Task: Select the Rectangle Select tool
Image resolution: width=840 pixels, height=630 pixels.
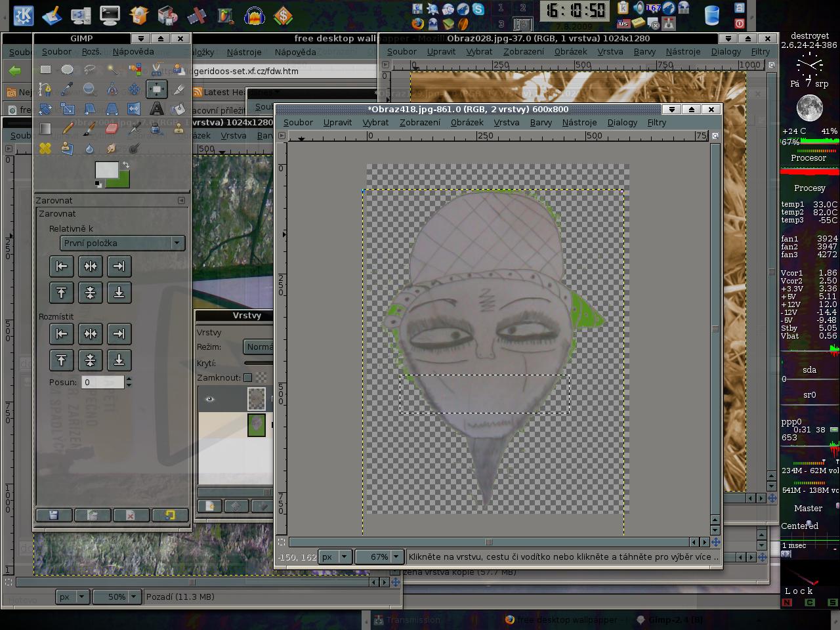Action: click(45, 69)
